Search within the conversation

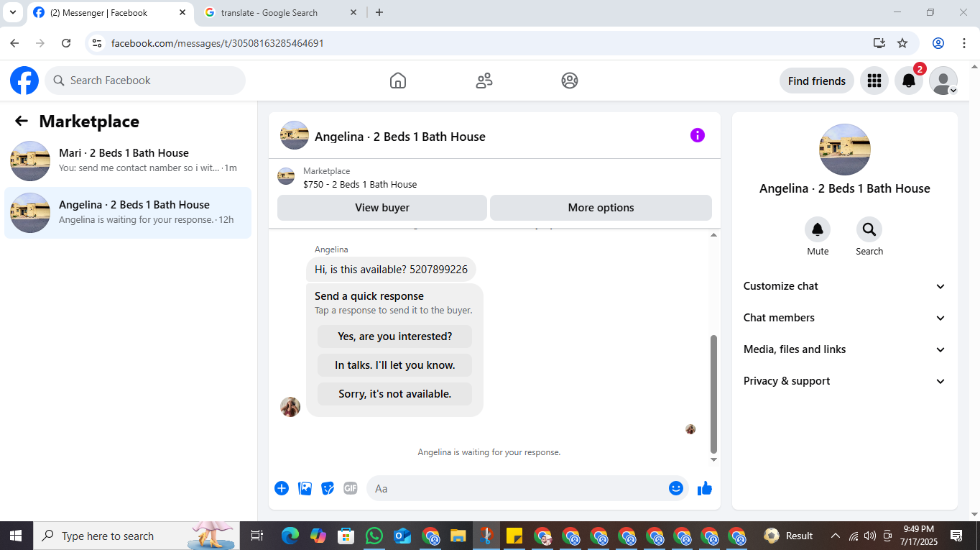869,229
